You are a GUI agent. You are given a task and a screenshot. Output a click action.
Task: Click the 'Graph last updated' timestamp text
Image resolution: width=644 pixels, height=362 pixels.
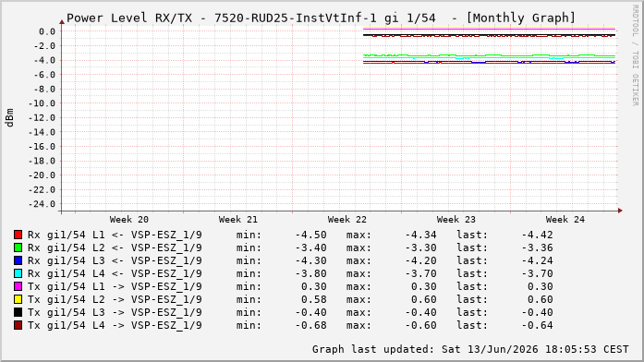click(470, 349)
